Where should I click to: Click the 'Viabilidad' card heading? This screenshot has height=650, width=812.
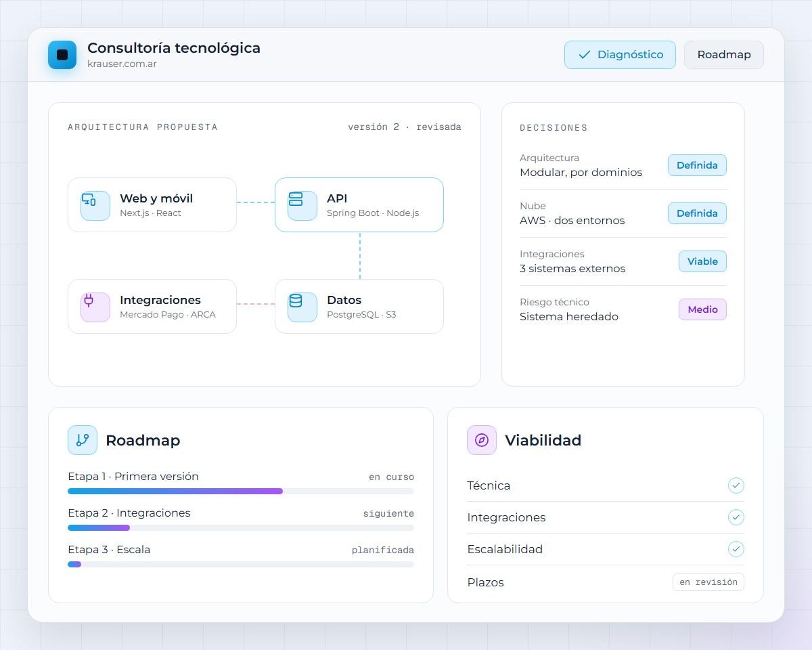[x=543, y=440]
